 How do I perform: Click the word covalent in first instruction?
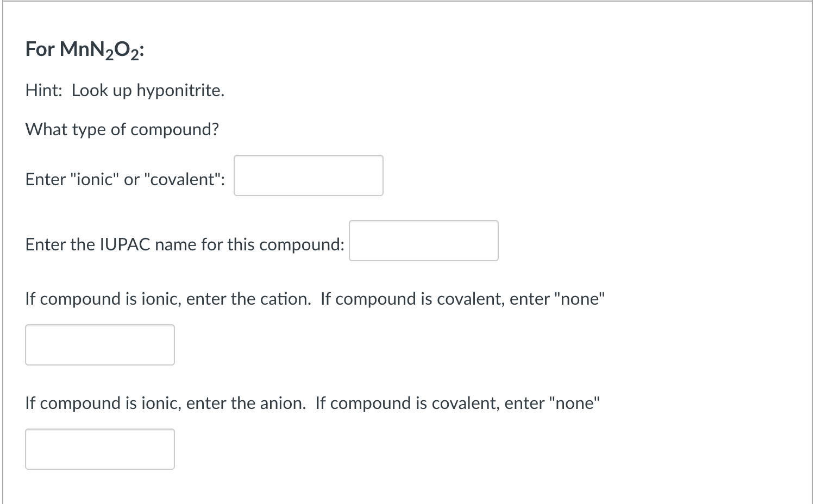click(x=182, y=179)
